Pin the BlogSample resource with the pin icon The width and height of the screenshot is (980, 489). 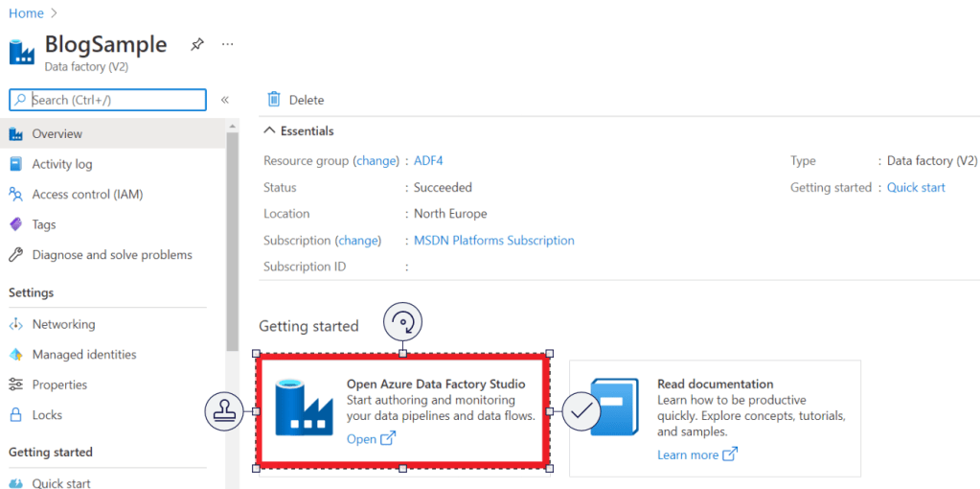(x=196, y=44)
